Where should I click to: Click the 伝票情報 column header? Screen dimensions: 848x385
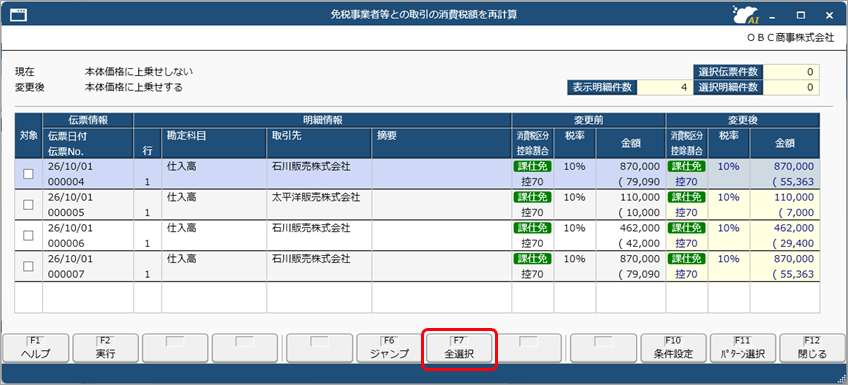point(88,120)
